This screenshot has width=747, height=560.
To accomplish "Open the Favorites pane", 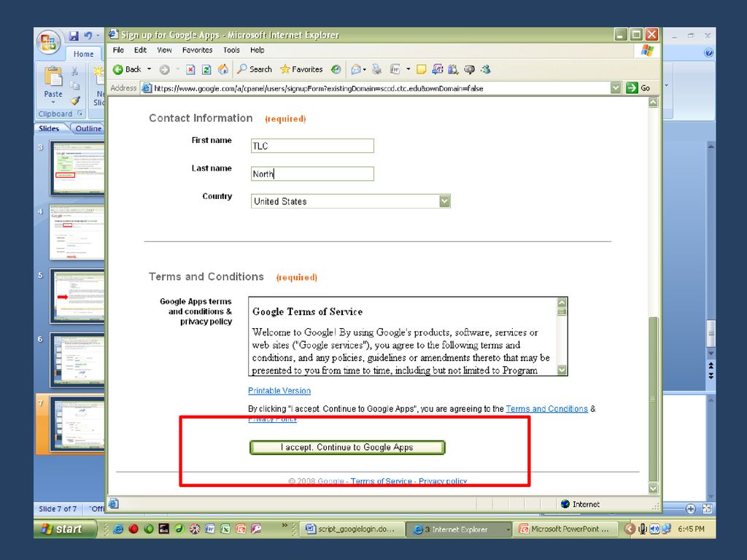I will click(x=301, y=69).
